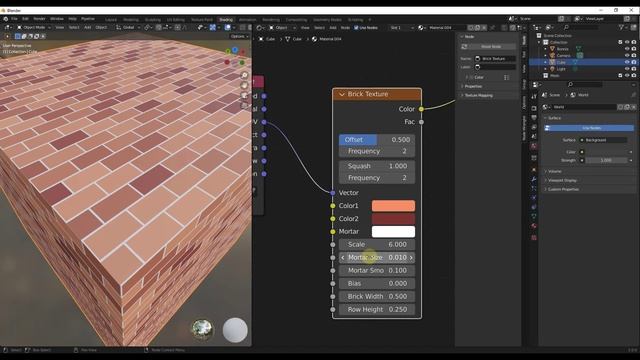Open the Texture properties tab icon
The image size is (640, 360).
[x=534, y=237]
